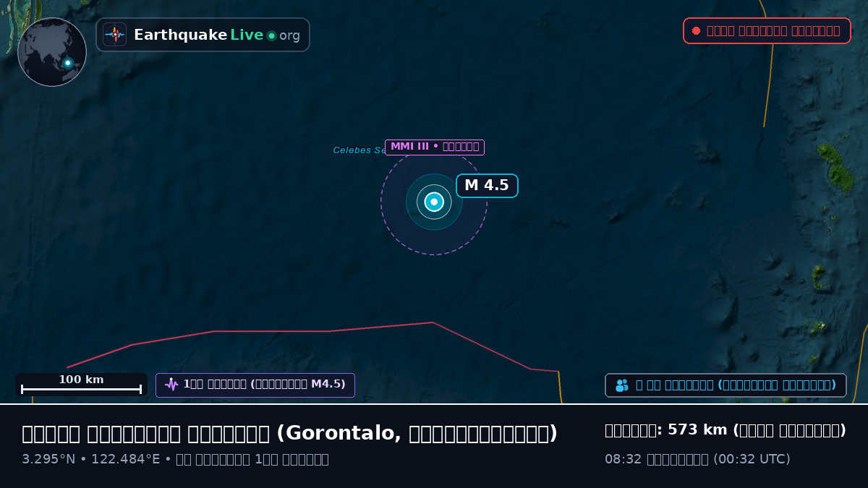Screen dimensions: 868x488
Task: Click the M 4.5 magnitude label
Action: pos(487,185)
